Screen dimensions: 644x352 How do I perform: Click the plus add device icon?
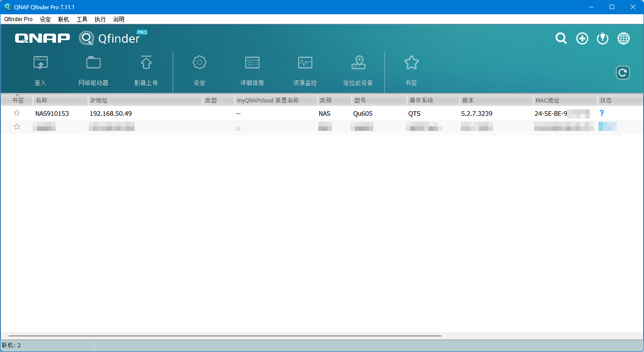(x=582, y=39)
